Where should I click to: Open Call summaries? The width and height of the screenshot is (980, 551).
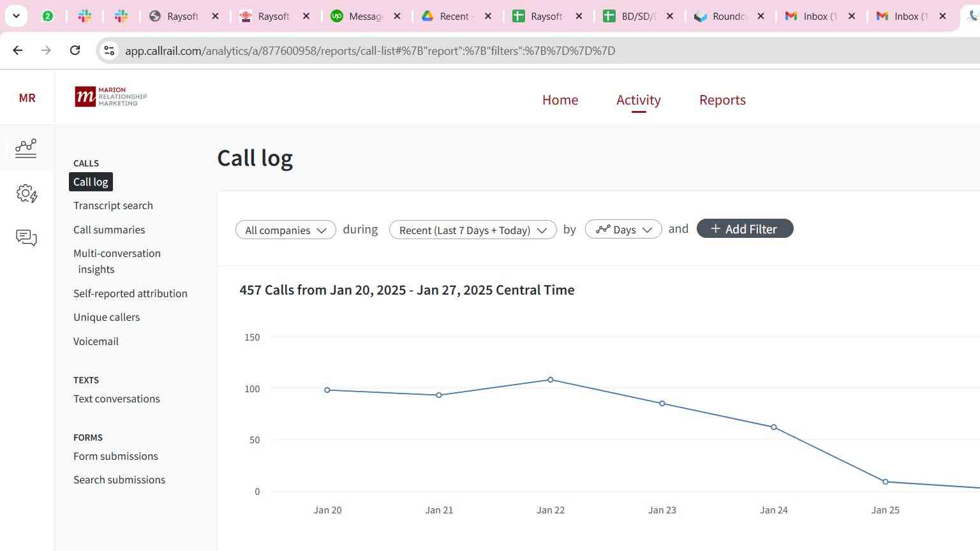109,230
